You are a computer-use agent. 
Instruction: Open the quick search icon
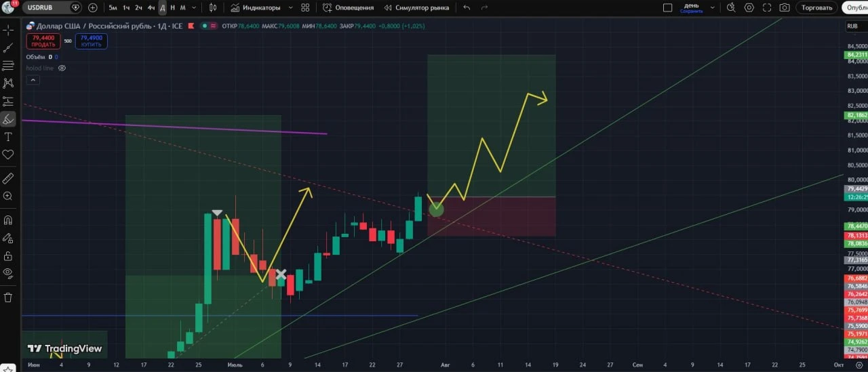click(731, 7)
